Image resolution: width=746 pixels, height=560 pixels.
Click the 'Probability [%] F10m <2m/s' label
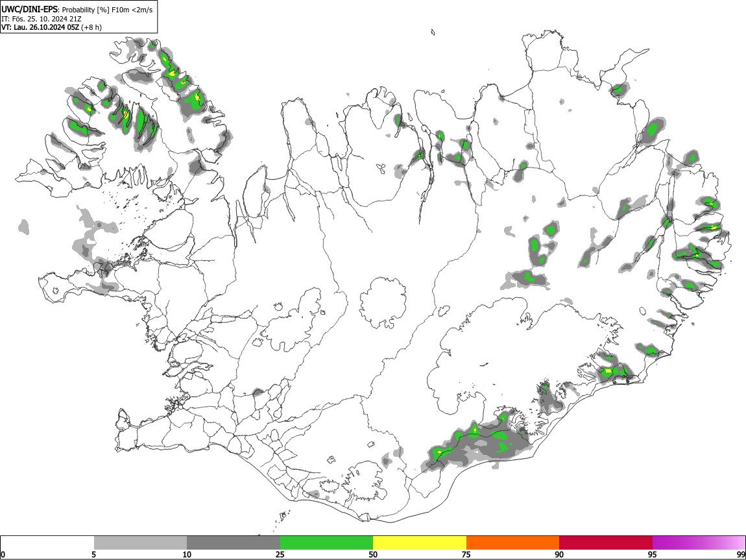[x=107, y=10]
